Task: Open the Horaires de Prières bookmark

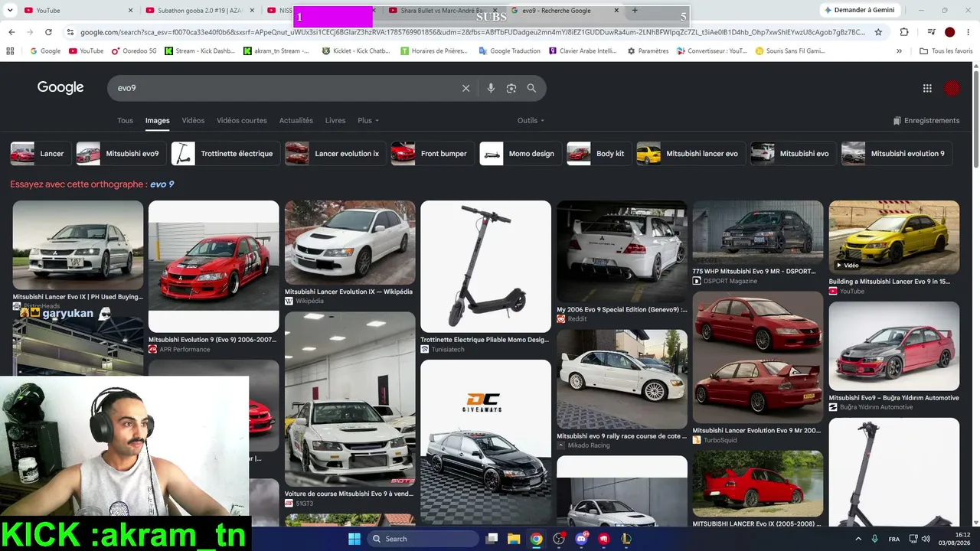Action: [434, 51]
